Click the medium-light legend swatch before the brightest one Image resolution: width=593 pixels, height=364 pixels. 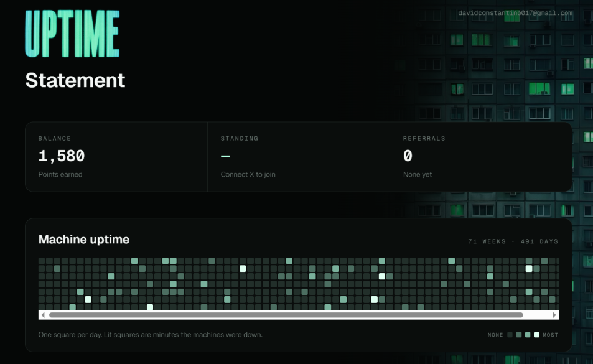(528, 335)
